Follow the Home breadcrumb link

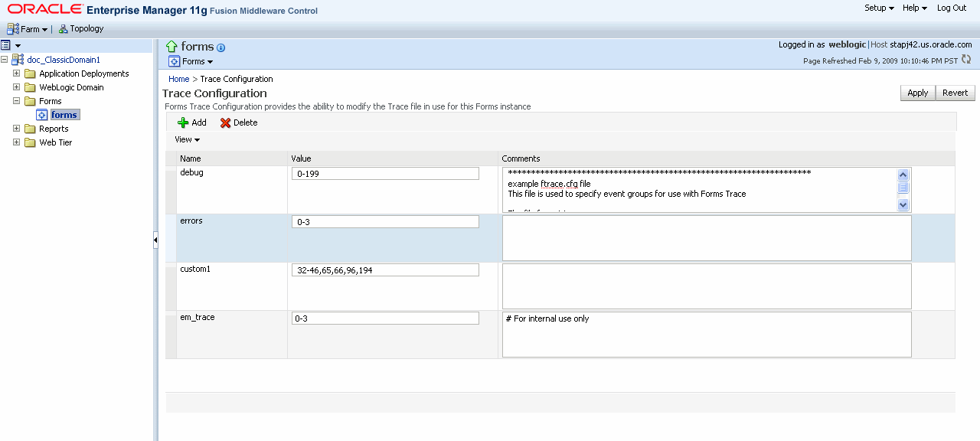point(178,79)
